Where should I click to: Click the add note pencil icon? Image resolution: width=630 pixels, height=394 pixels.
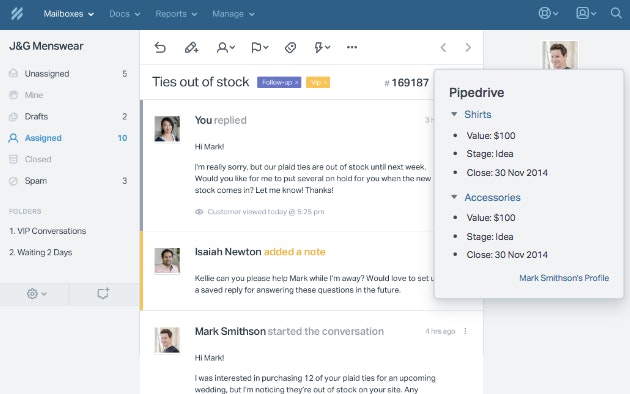click(192, 47)
